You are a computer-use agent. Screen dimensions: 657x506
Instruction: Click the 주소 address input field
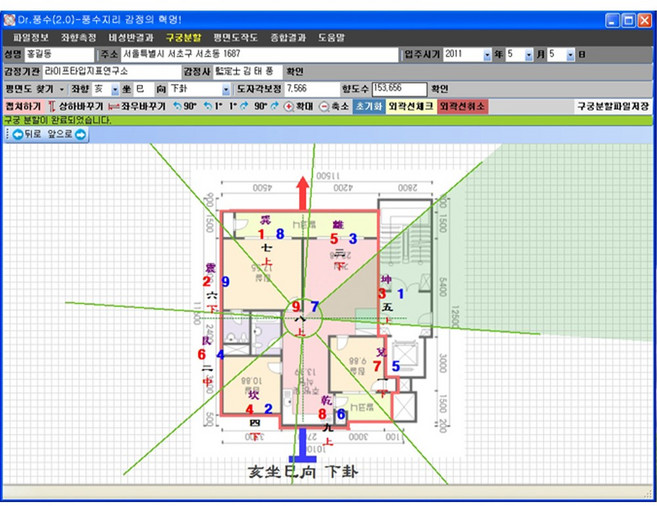click(259, 54)
